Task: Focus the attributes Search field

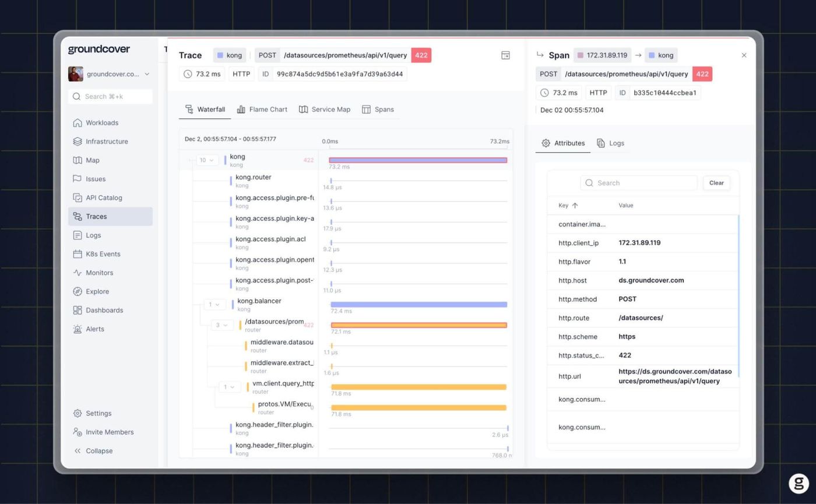Action: 639,183
